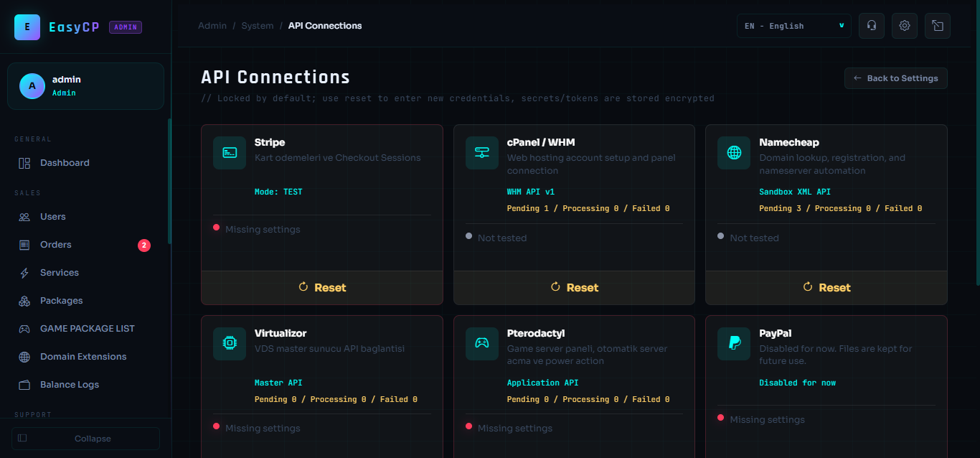Open the Services menu item

[x=85, y=273]
